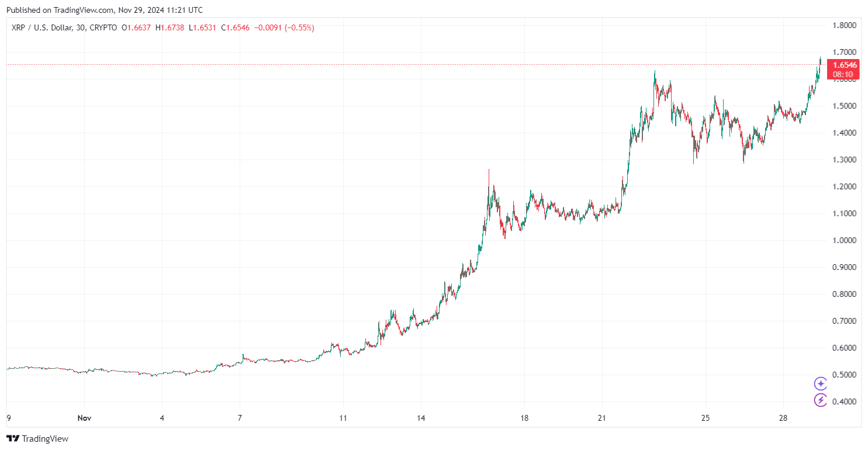
Task: Click the 0.4000 price axis label
Action: click(845, 401)
